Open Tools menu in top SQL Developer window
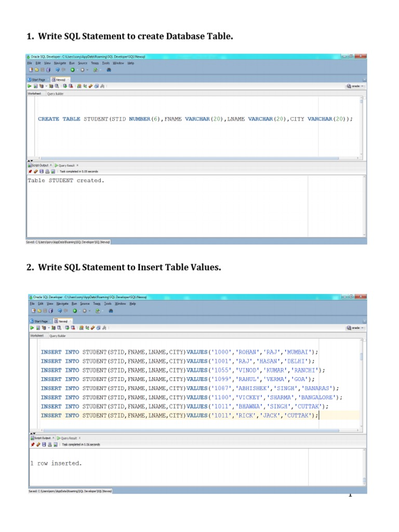The width and height of the screenshot is (399, 532). click(106, 63)
